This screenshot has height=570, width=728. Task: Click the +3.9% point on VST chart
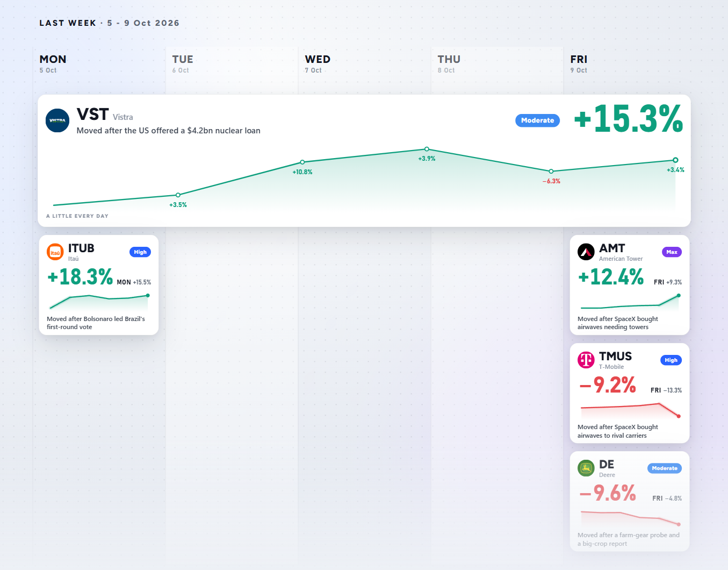tap(427, 149)
